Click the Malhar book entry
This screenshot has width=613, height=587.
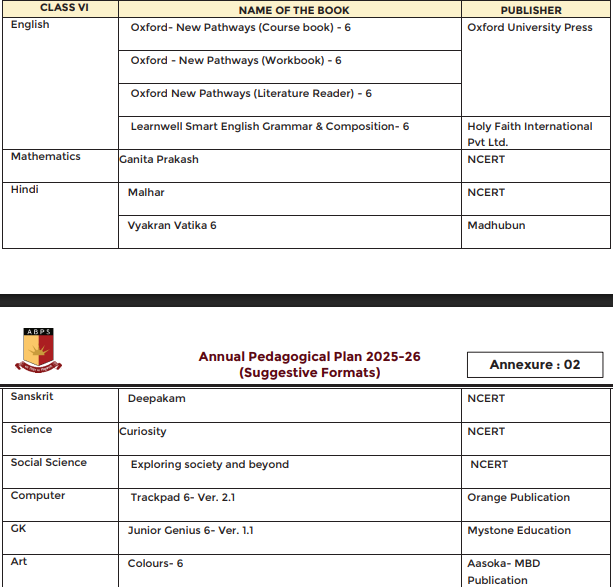[x=146, y=193]
